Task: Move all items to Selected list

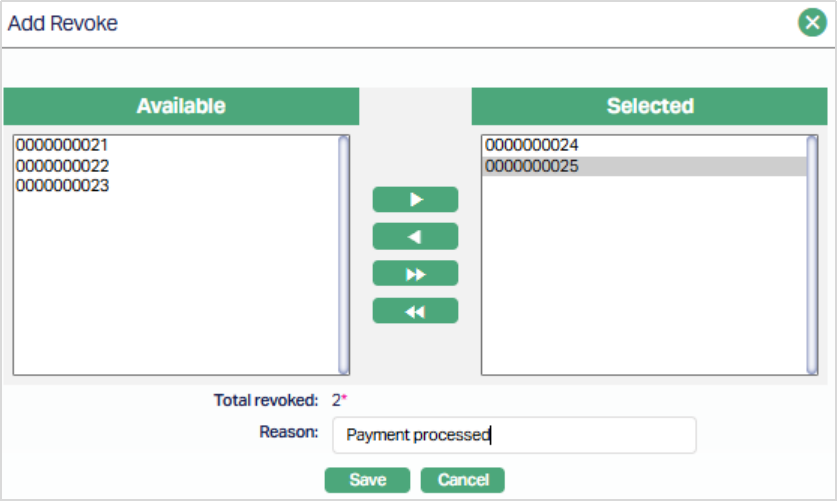Action: pyautogui.click(x=415, y=274)
